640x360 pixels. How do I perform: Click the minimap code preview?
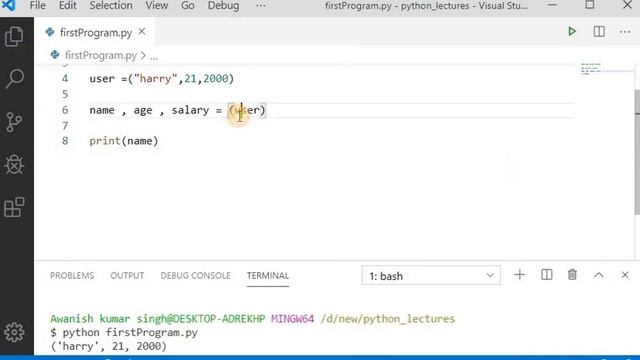point(591,69)
